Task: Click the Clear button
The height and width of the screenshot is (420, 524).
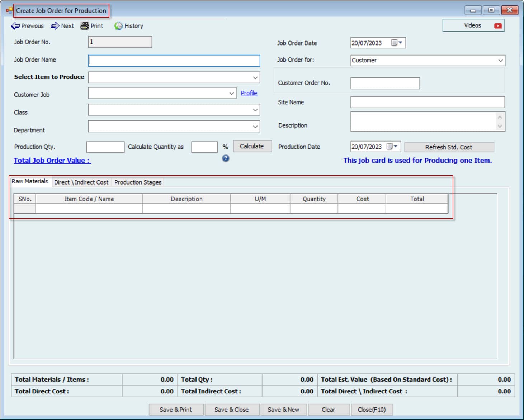Action: (x=329, y=410)
